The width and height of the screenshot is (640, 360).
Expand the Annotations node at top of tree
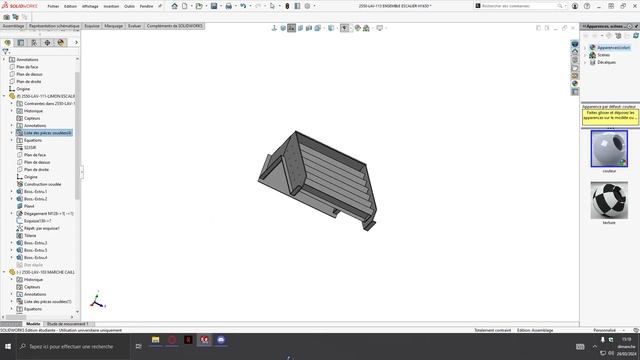[4, 60]
